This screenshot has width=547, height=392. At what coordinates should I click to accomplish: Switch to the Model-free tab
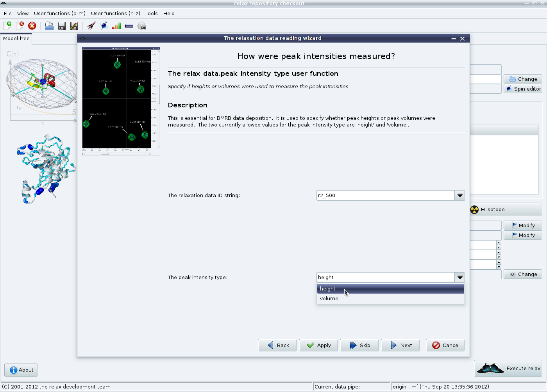(16, 38)
